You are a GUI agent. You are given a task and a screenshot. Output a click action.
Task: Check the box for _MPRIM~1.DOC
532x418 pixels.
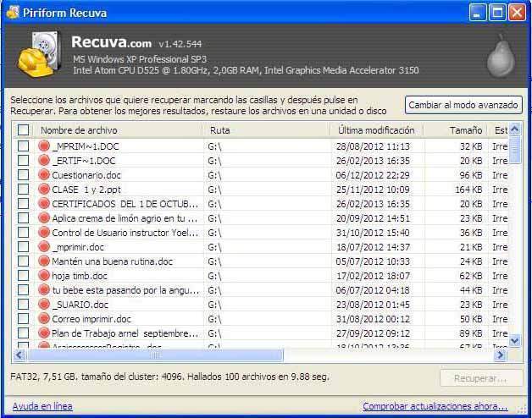pyautogui.click(x=24, y=146)
